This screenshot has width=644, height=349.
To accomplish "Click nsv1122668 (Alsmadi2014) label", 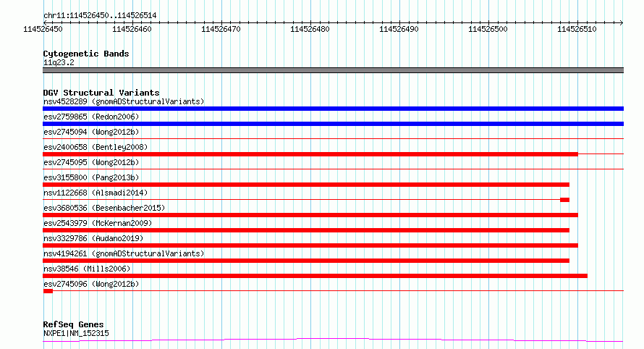I will [96, 193].
